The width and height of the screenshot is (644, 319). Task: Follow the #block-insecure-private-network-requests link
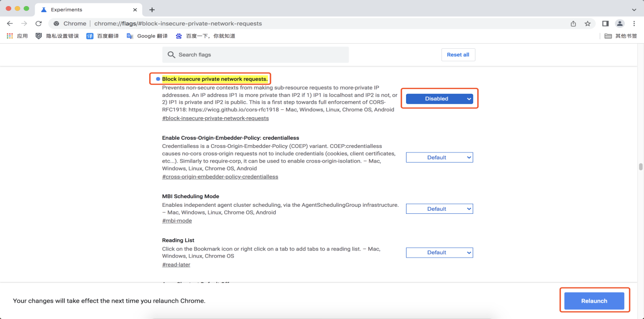tap(215, 118)
